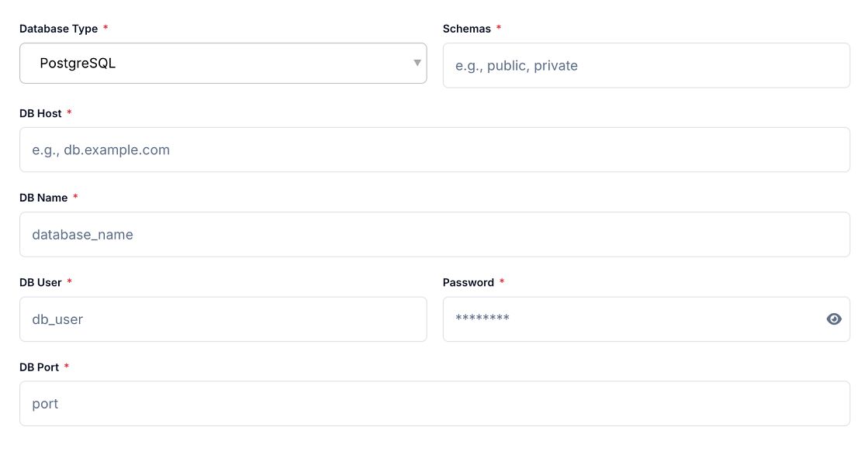868x465 pixels.
Task: Click the DB Port label
Action: point(39,367)
